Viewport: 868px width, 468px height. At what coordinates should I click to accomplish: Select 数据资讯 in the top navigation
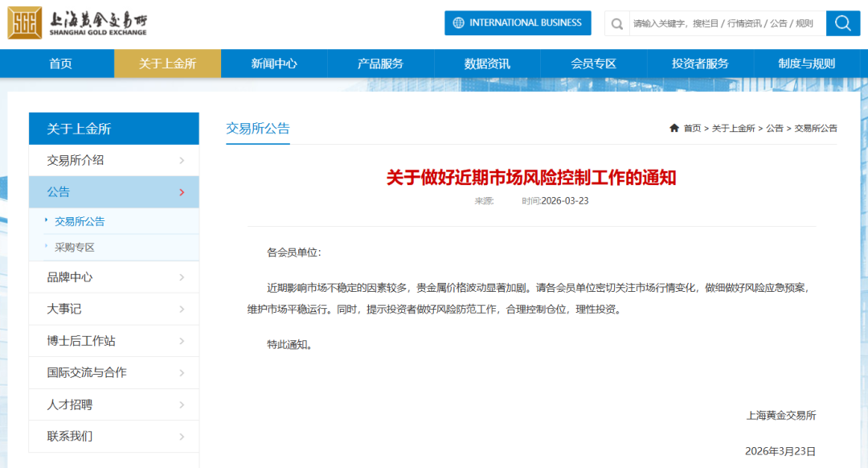point(487,64)
